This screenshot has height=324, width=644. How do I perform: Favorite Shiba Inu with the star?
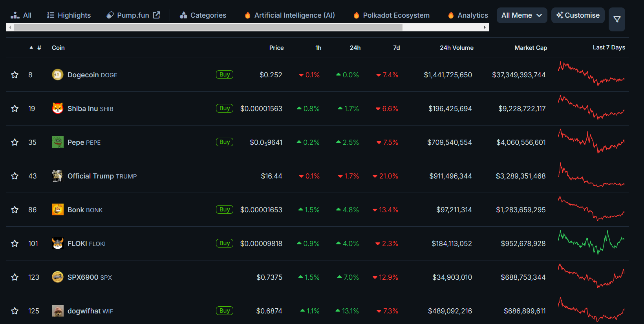coord(15,108)
